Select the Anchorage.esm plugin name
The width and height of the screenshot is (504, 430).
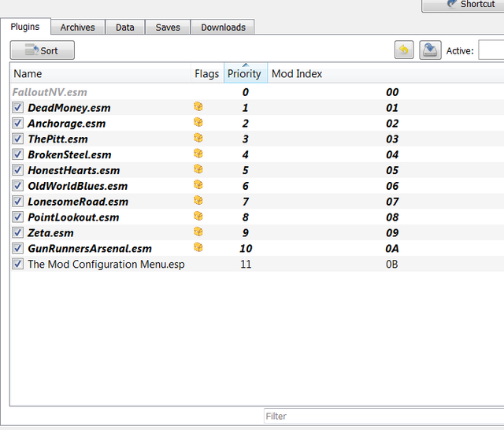(66, 124)
